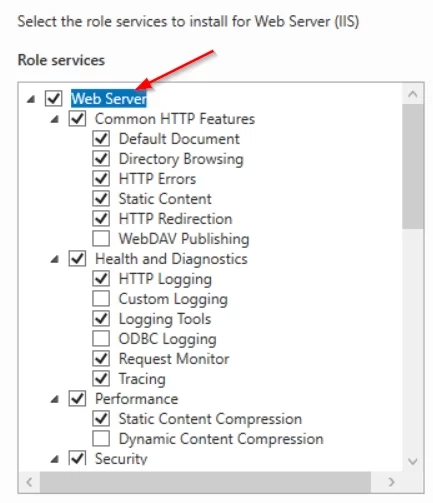
Task: Uncheck the Directory Browsing checkbox
Action: click(x=101, y=159)
